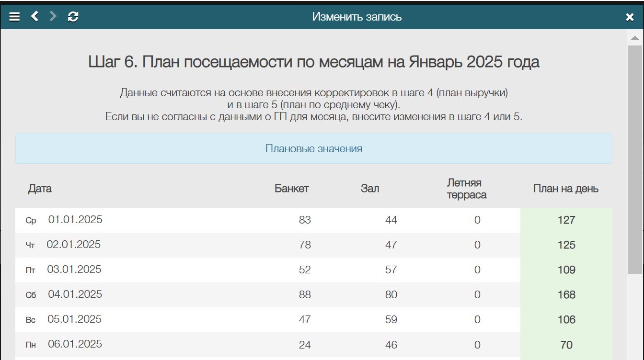This screenshot has height=360, width=644.
Task: Click the 'Шаг 6' plan heading
Action: click(314, 61)
